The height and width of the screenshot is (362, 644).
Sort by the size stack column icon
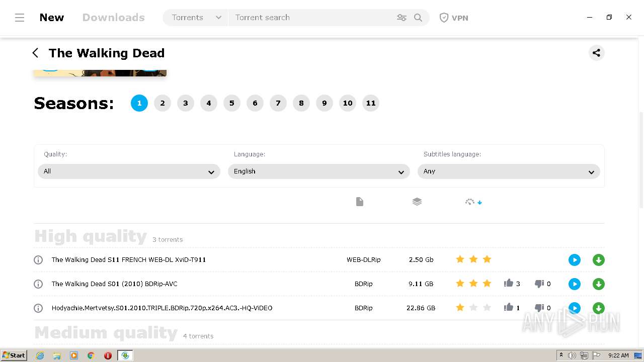tap(417, 202)
